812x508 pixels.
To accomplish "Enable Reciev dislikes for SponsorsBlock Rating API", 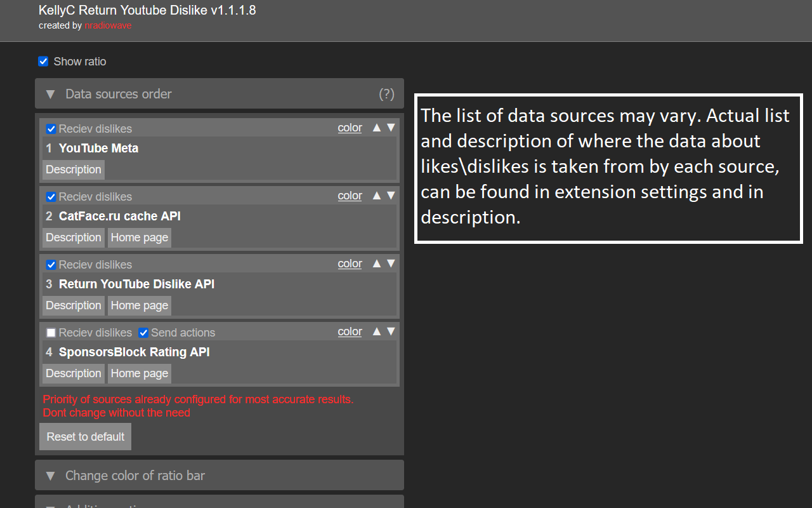I will click(51, 333).
